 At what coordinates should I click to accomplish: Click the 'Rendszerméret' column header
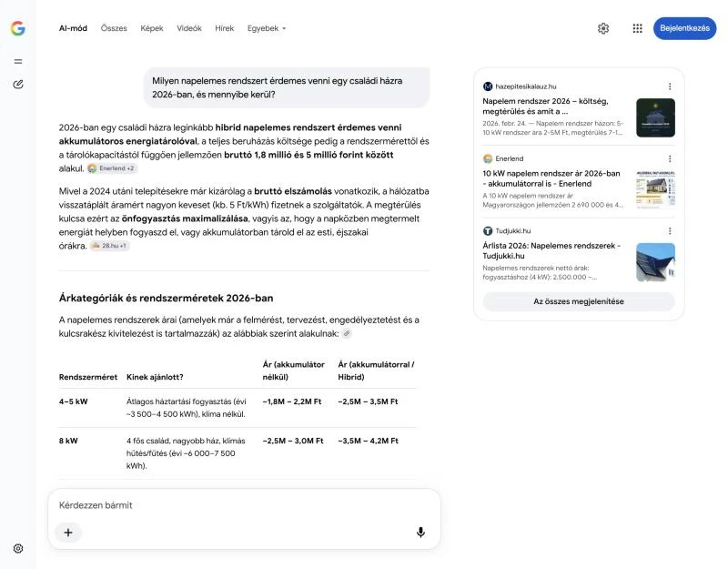click(x=88, y=377)
